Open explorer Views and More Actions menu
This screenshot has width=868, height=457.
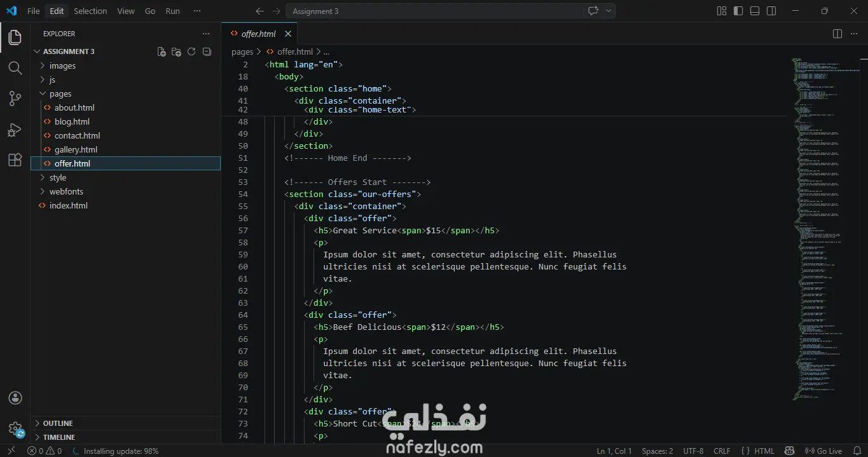point(205,34)
